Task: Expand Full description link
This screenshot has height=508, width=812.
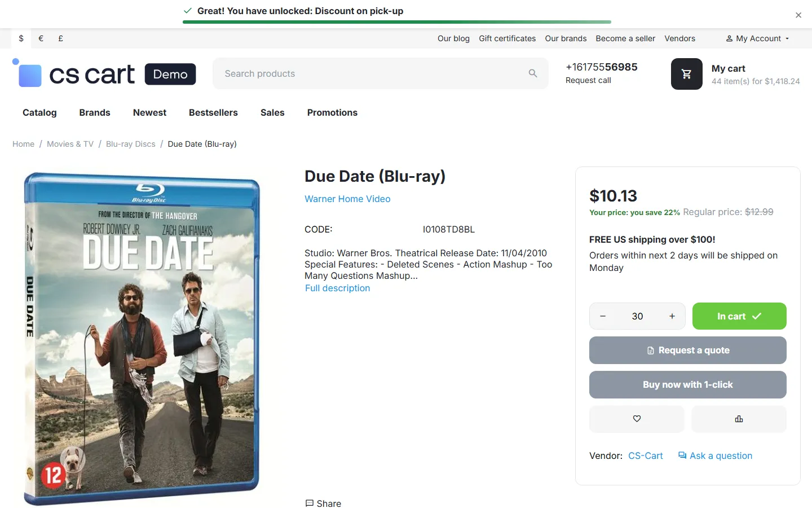Action: [x=337, y=288]
